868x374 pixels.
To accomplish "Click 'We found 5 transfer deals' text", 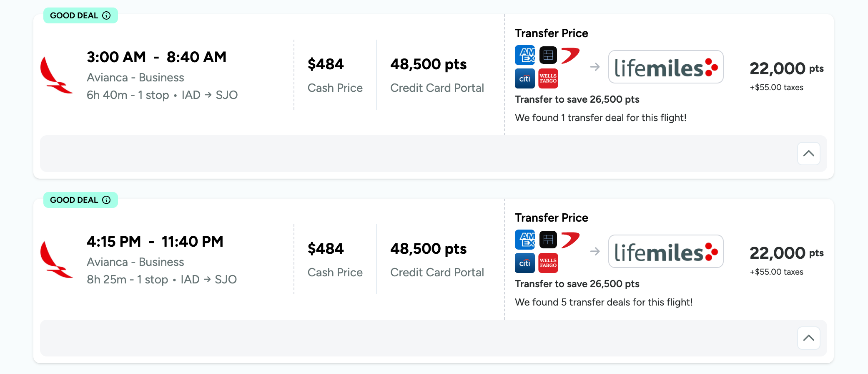I will pyautogui.click(x=604, y=302).
